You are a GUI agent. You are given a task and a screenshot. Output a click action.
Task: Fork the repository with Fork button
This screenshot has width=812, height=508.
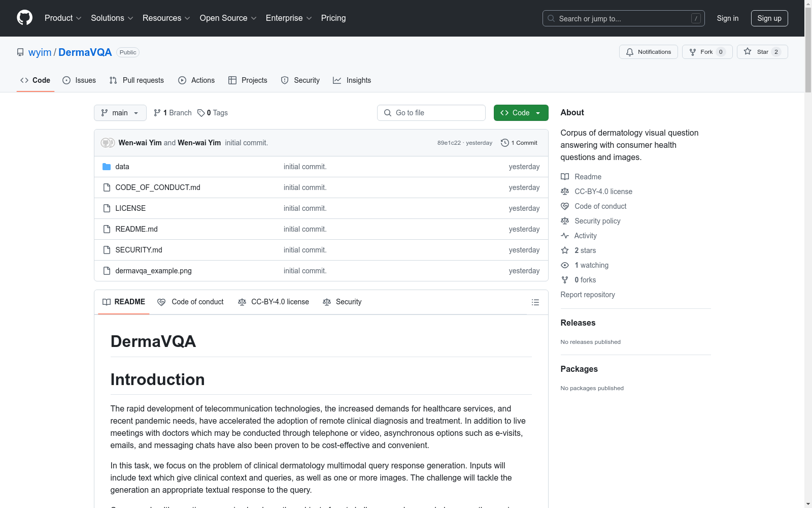point(707,52)
